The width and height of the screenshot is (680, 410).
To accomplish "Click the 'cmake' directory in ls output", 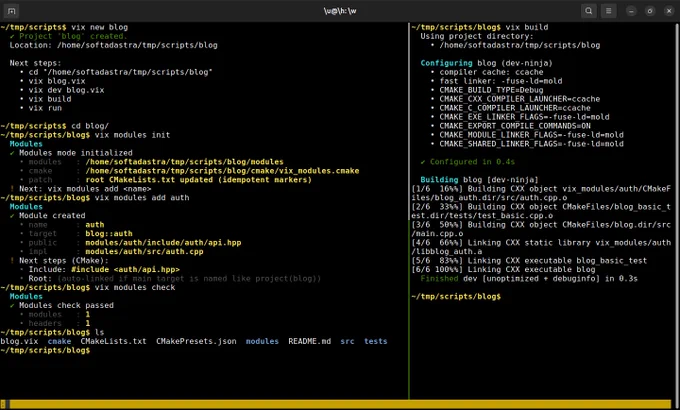I will coord(59,341).
